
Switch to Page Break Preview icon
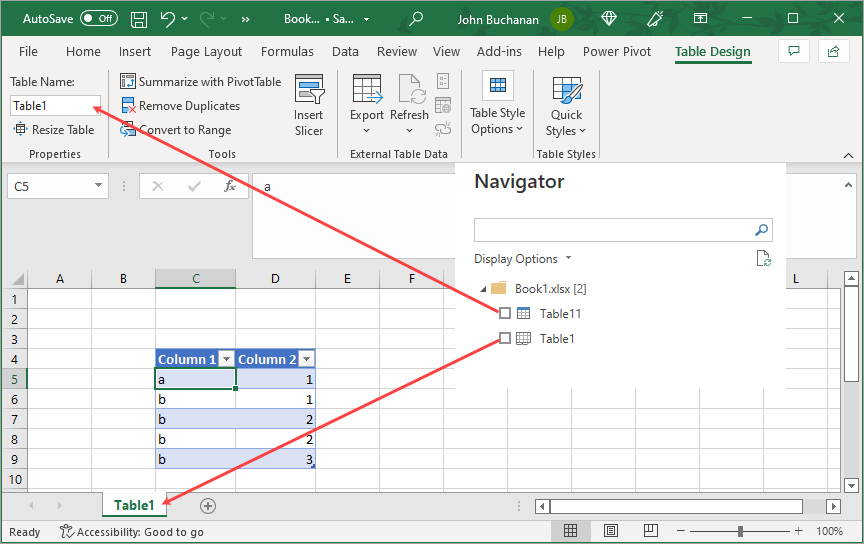click(x=651, y=531)
